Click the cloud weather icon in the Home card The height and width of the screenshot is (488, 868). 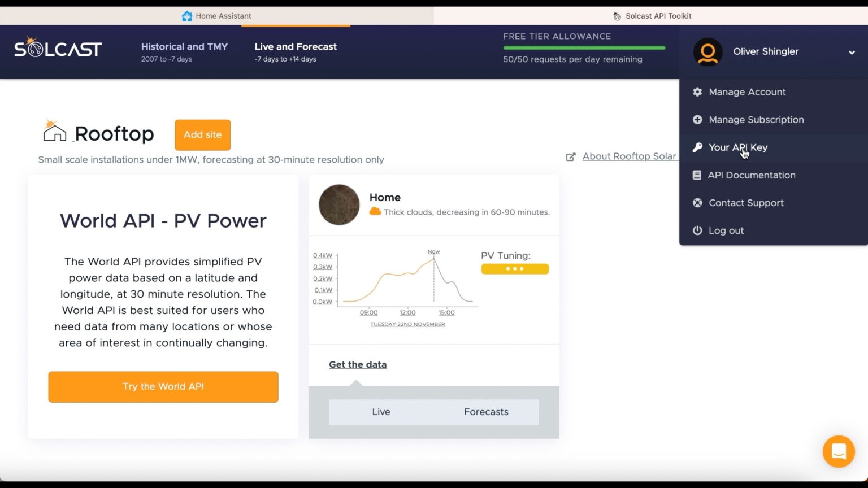pyautogui.click(x=375, y=211)
